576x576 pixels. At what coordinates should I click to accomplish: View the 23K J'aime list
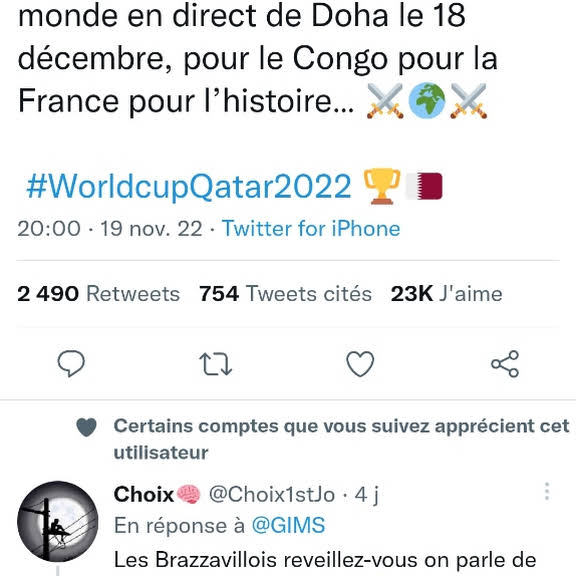click(x=446, y=294)
